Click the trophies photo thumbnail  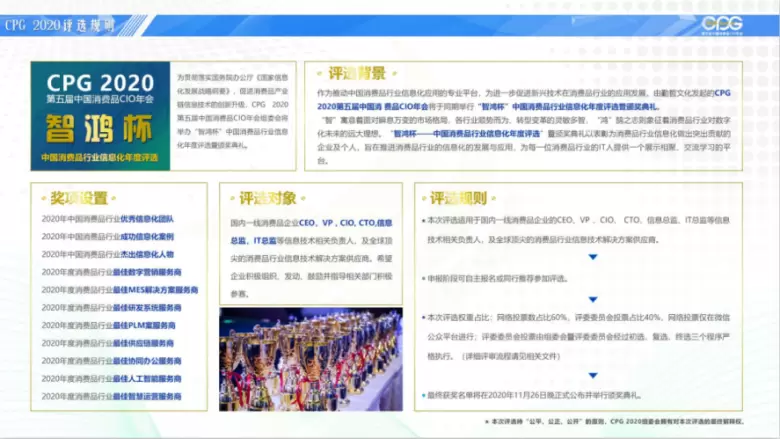(311, 359)
